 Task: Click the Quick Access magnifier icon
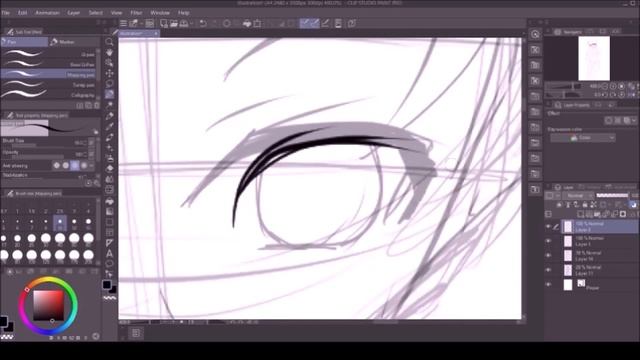point(535,35)
